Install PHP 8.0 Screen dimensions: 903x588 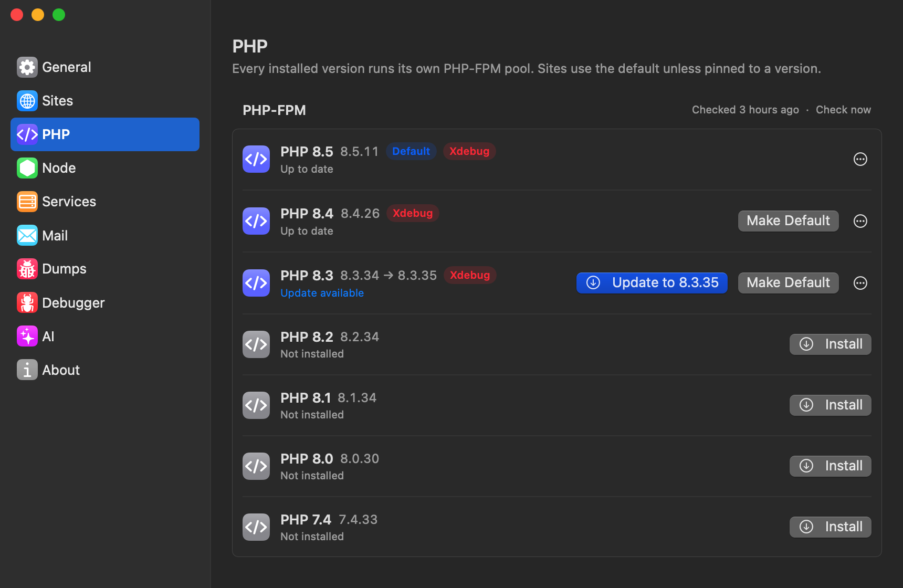[x=831, y=466]
